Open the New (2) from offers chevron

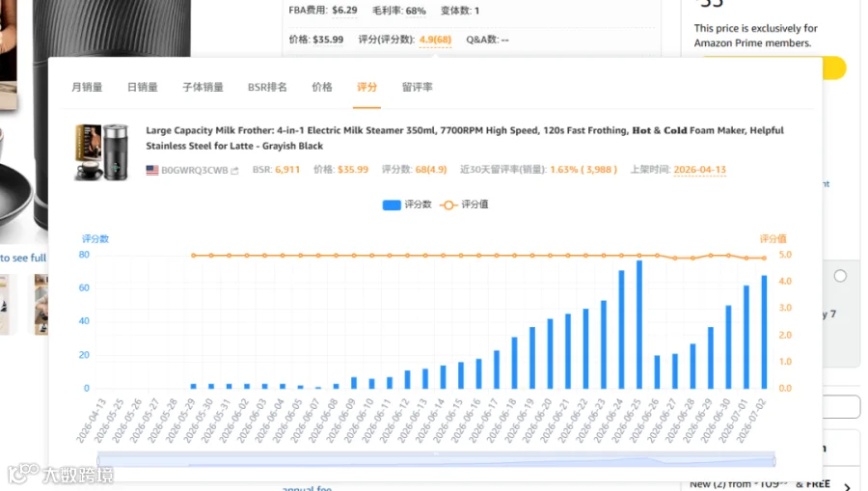coord(848,486)
